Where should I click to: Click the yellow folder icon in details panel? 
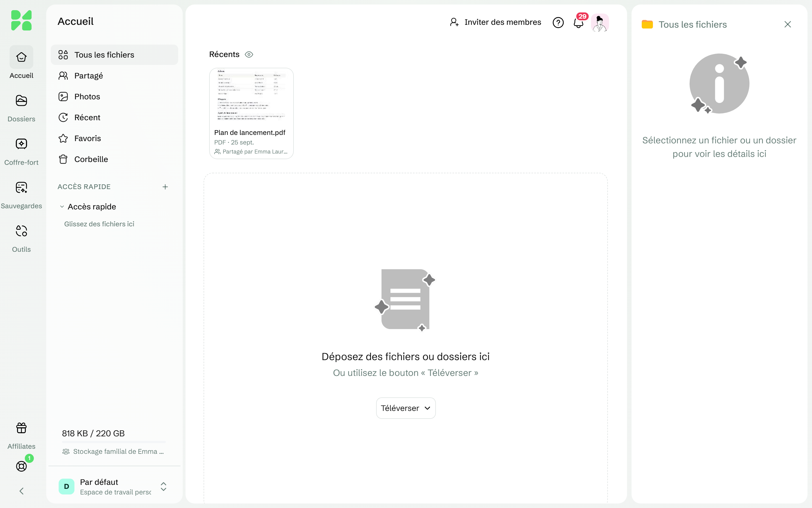pyautogui.click(x=647, y=25)
